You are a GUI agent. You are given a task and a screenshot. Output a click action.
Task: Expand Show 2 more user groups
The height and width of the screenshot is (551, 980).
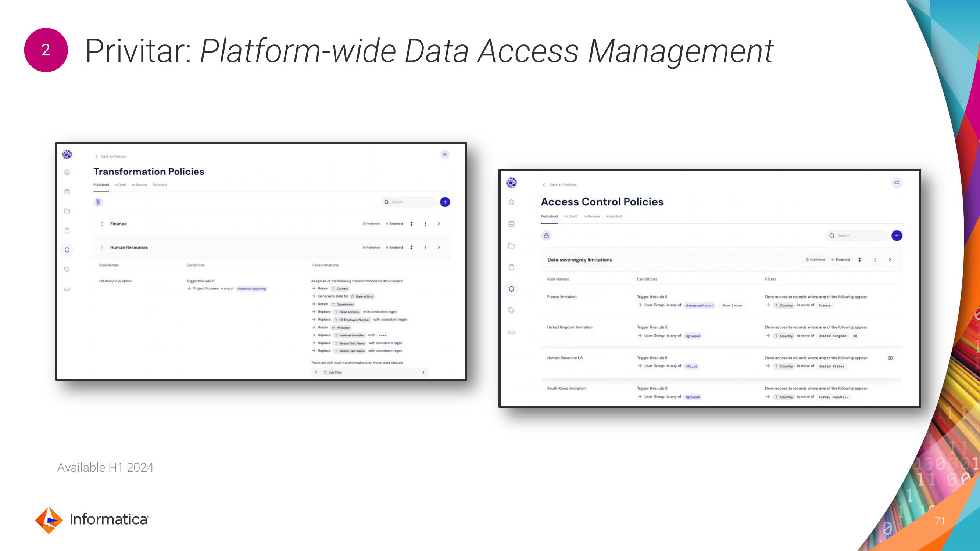pos(732,305)
